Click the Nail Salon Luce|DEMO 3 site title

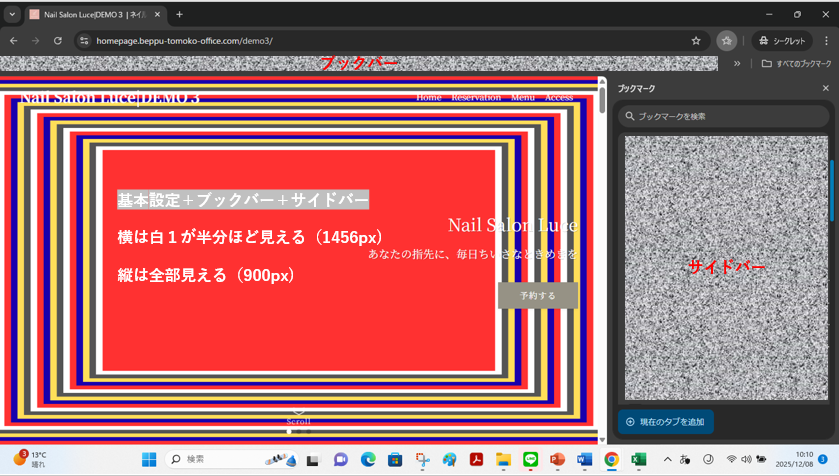click(110, 97)
